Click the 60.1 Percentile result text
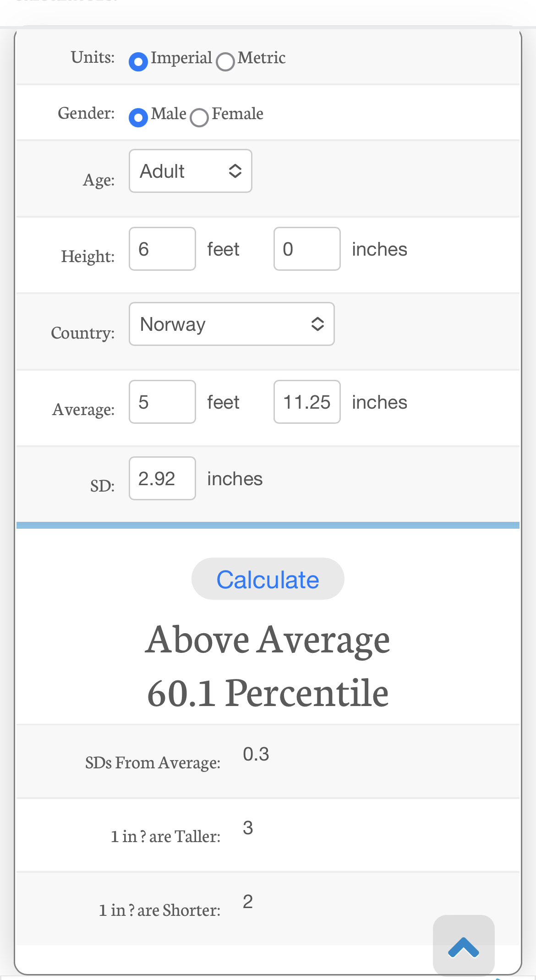536x980 pixels. click(x=268, y=693)
